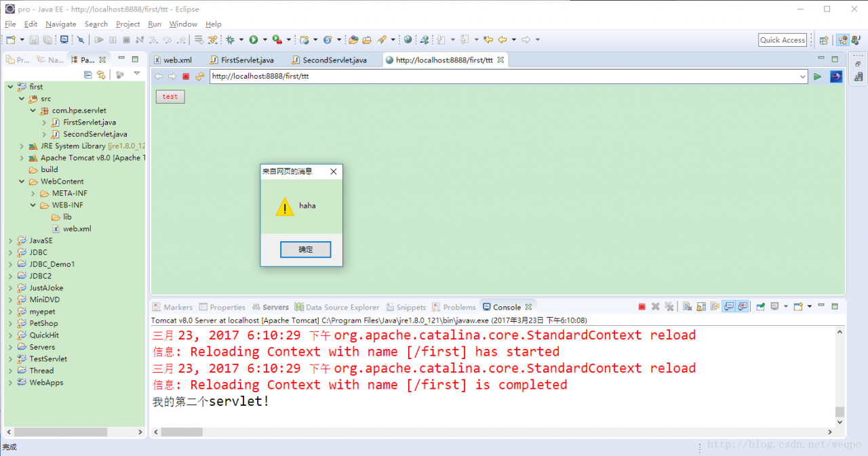The image size is (868, 456).
Task: Switch to the web.xml editor tab
Action: pos(173,60)
